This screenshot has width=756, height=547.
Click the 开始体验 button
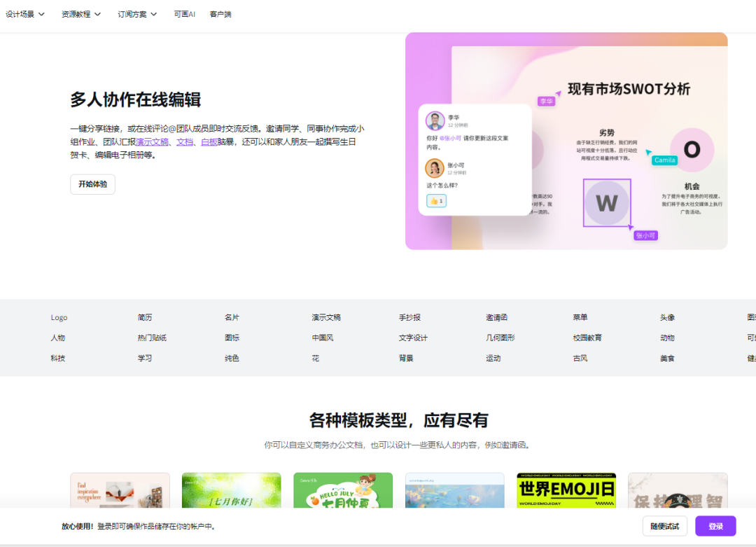click(x=92, y=184)
